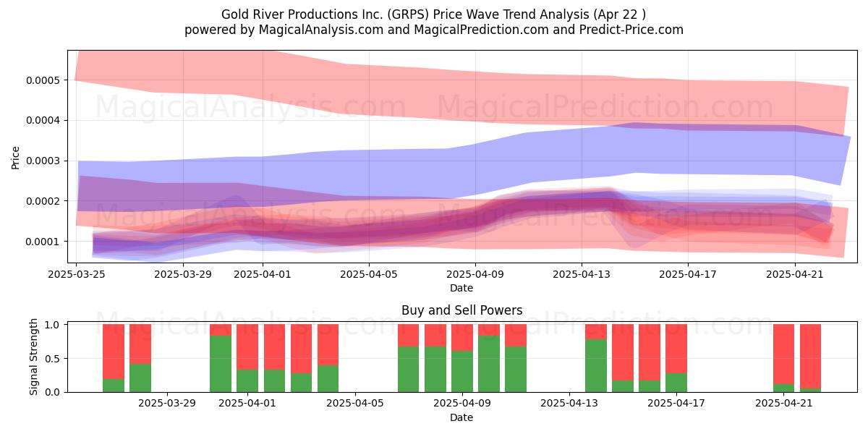Click the 2025-04-21 date tick on price chart
The image size is (868, 434).
795,274
